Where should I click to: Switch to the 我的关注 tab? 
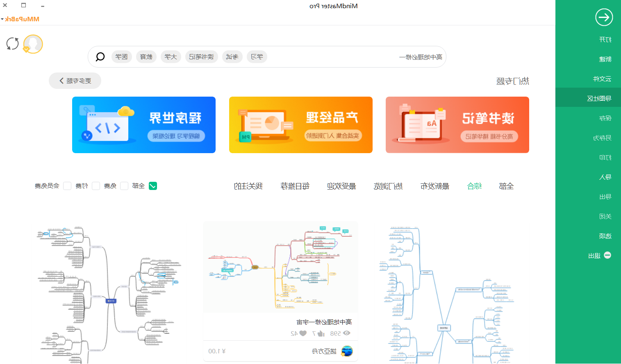(x=248, y=186)
